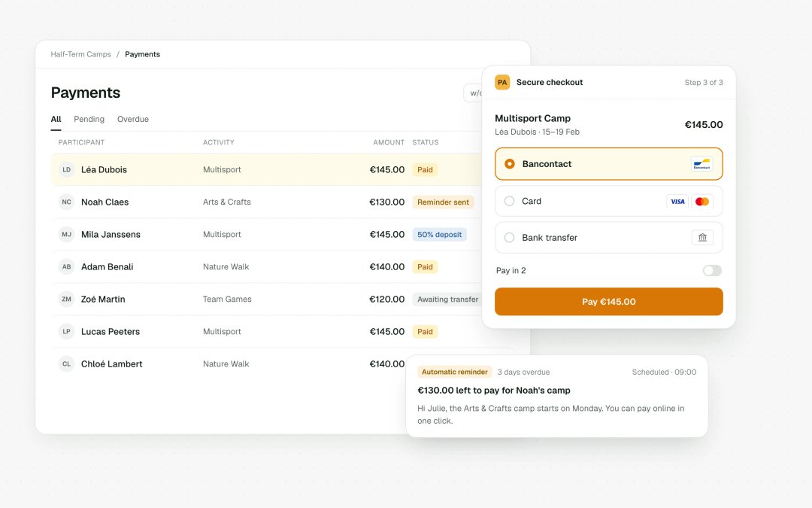The image size is (812, 508).
Task: Click the Bancontact logo icon
Action: point(701,164)
